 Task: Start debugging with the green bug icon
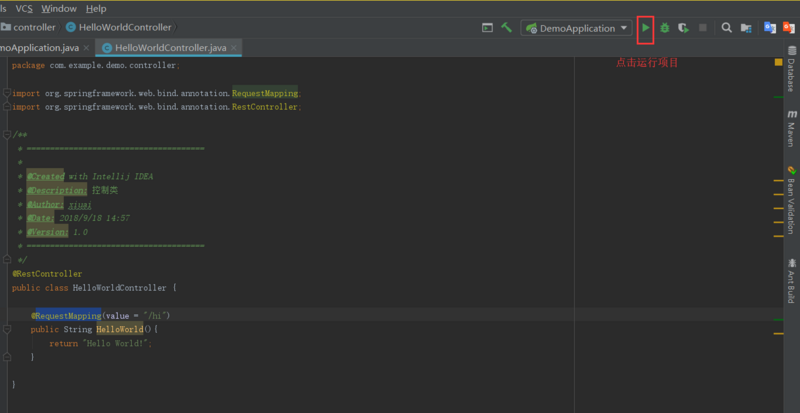point(665,28)
